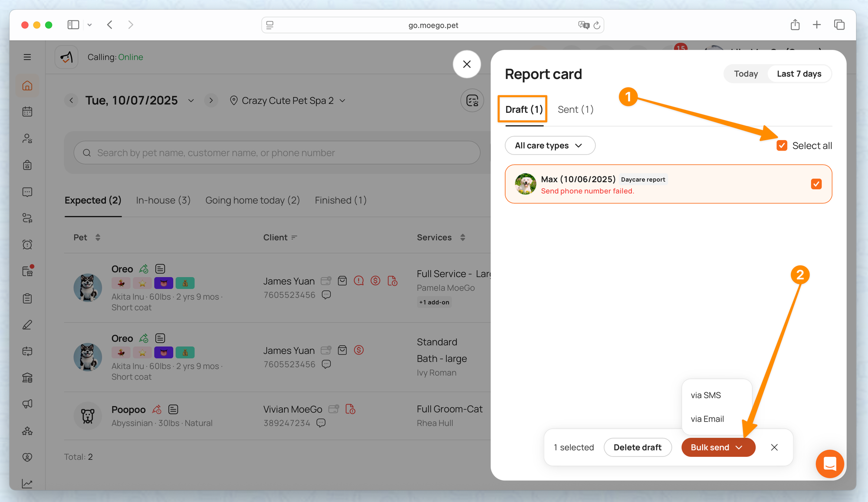The height and width of the screenshot is (502, 868).
Task: Switch to the Sent (1) tab
Action: tap(575, 110)
